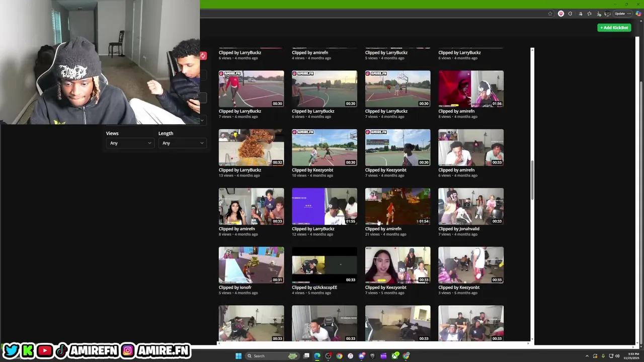
Task: Click 'Clipped by Jonahvalid' text
Action: (458, 229)
